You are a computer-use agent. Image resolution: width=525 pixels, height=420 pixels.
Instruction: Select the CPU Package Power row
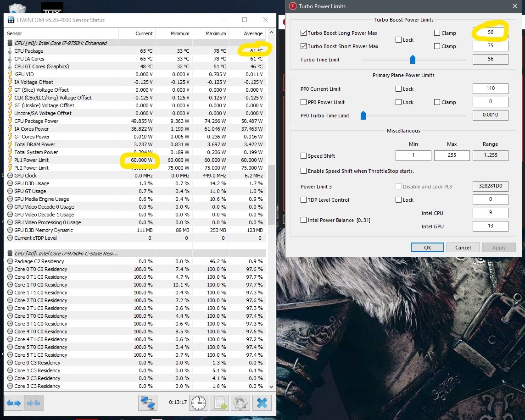coord(135,121)
